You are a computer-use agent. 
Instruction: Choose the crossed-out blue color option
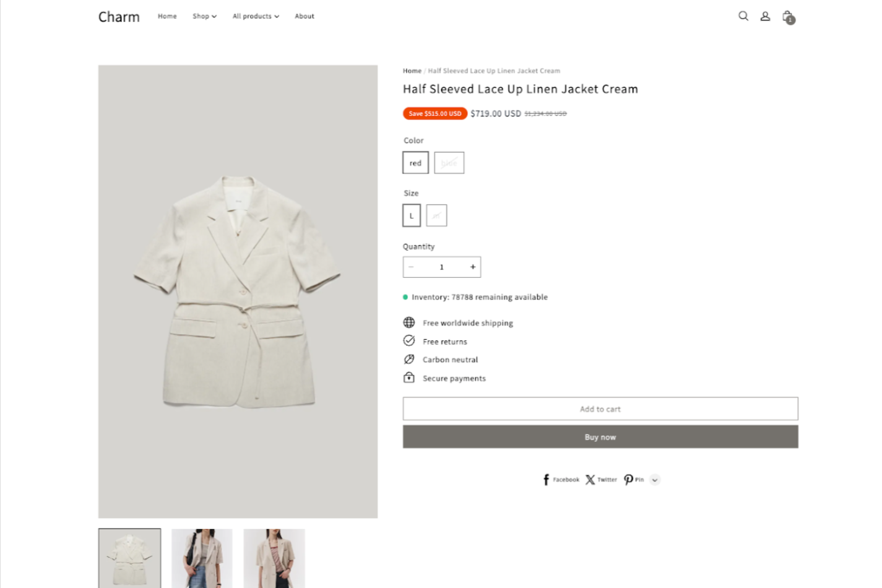click(449, 163)
